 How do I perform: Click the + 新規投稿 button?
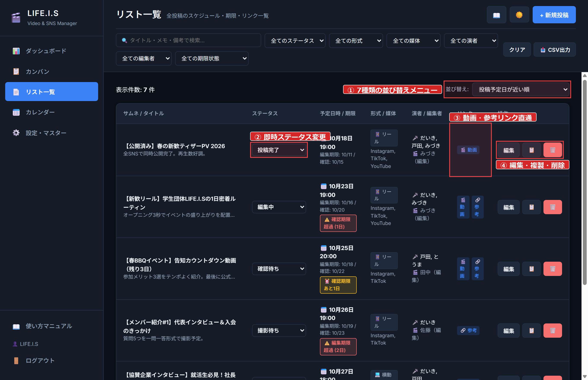point(554,15)
